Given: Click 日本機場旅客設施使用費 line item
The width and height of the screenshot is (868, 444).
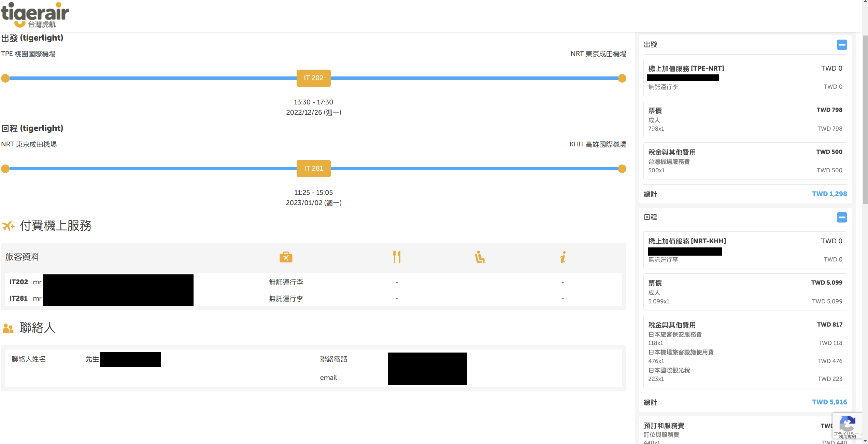Looking at the screenshot, I should click(681, 352).
